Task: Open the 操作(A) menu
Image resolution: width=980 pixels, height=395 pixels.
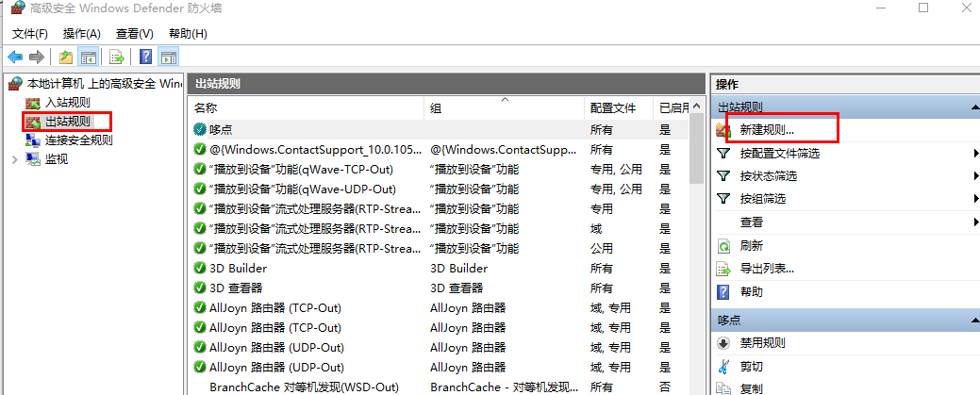Action: (82, 33)
